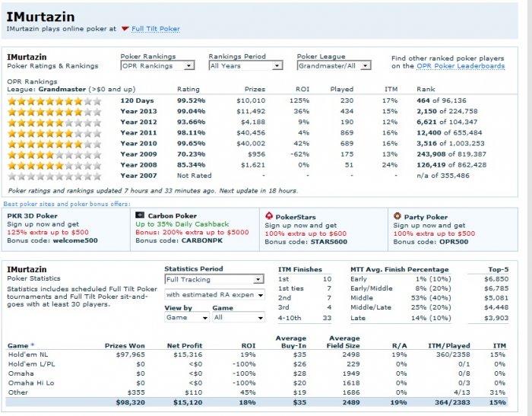Open the Rankings Period dropdown showing All Years
The height and width of the screenshot is (416, 532).
245,66
